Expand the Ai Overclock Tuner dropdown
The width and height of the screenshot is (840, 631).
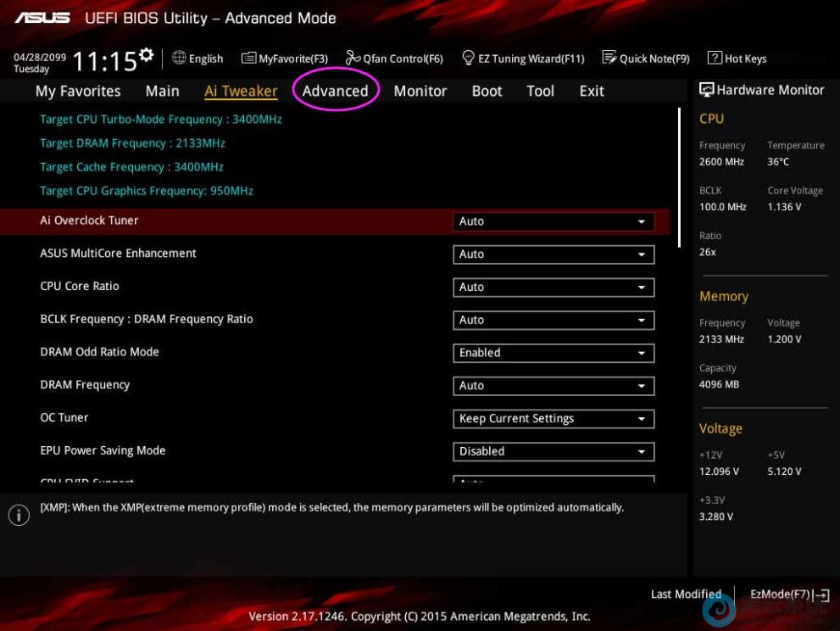click(x=554, y=221)
